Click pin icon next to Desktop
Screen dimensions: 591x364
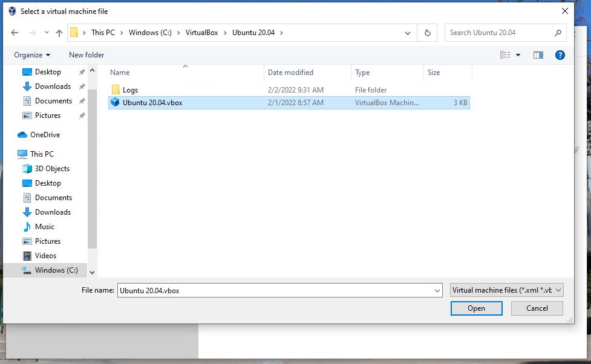[x=82, y=72]
